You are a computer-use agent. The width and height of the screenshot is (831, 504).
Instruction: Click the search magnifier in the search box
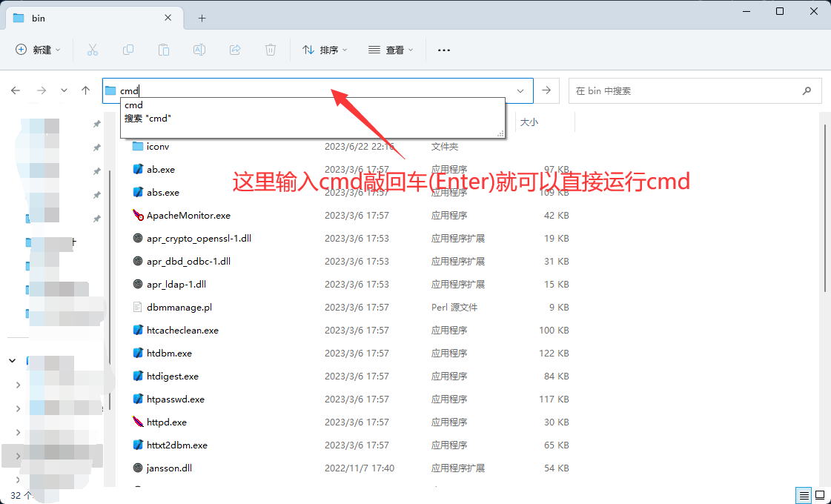[807, 90]
